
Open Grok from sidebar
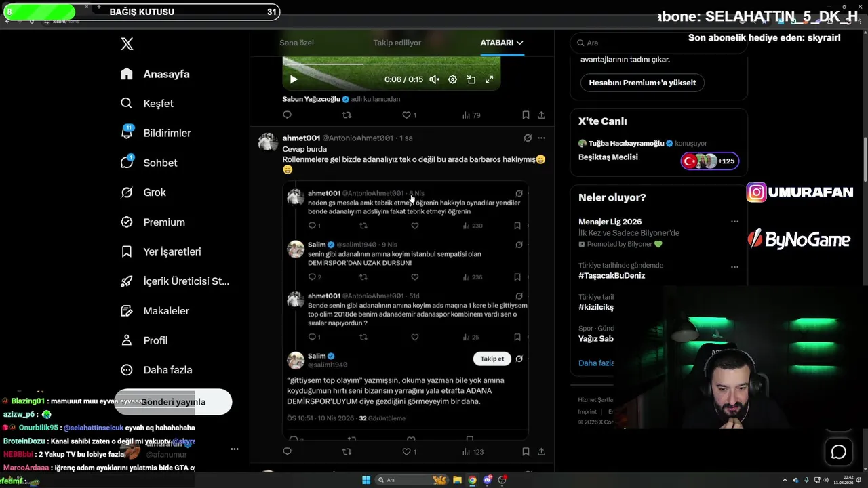point(143,192)
